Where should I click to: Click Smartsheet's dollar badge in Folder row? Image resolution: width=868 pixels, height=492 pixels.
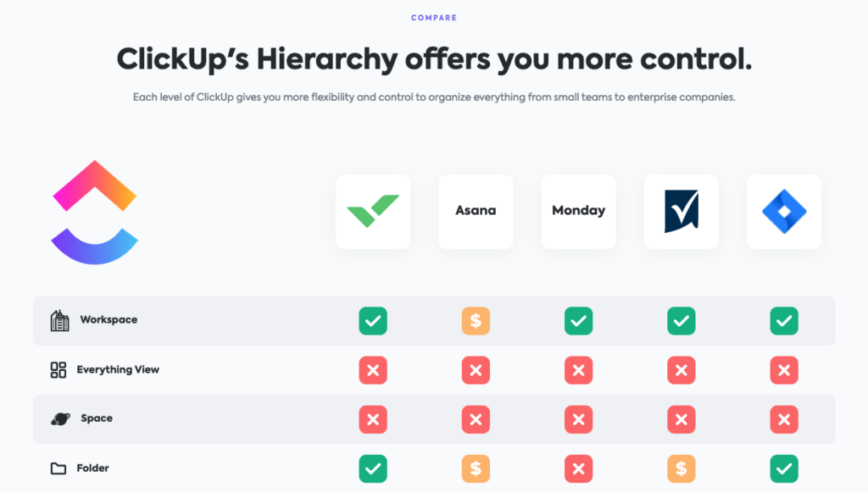pos(682,469)
